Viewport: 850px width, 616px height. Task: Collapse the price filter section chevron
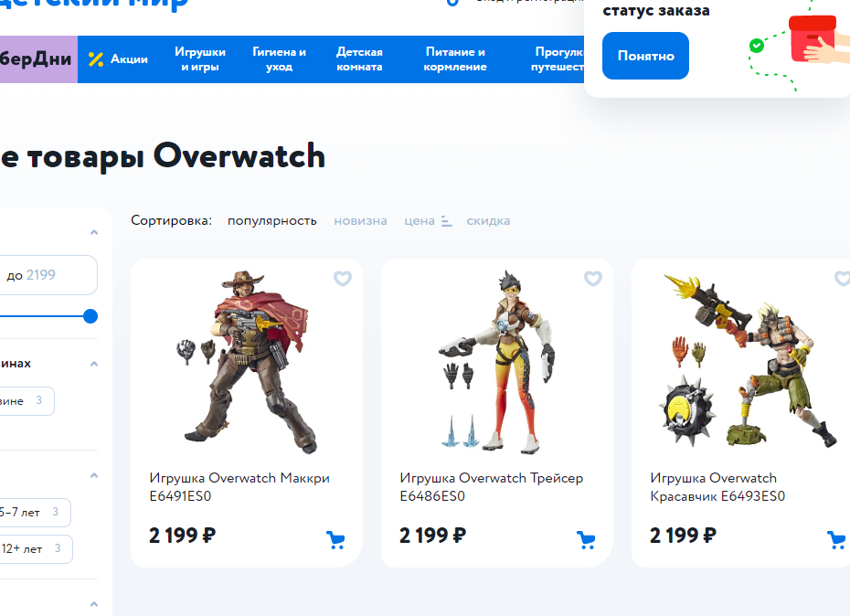tap(94, 232)
